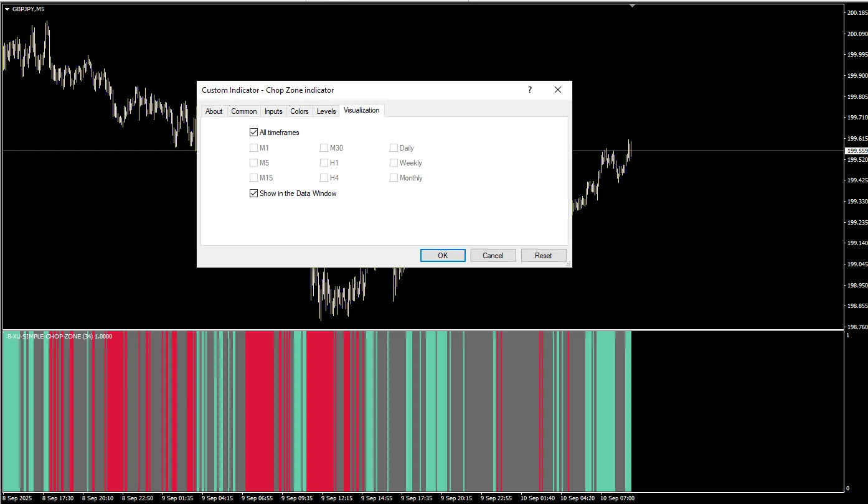
Task: Click the dialog resize grip corner
Action: (568, 264)
